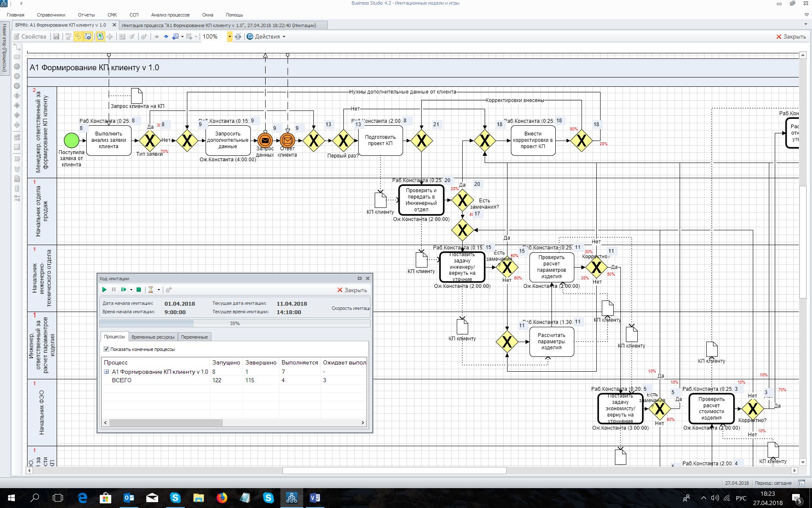Image resolution: width=812 pixels, height=508 pixels.
Task: Open the 100% zoom dropdown
Action: coord(230,37)
